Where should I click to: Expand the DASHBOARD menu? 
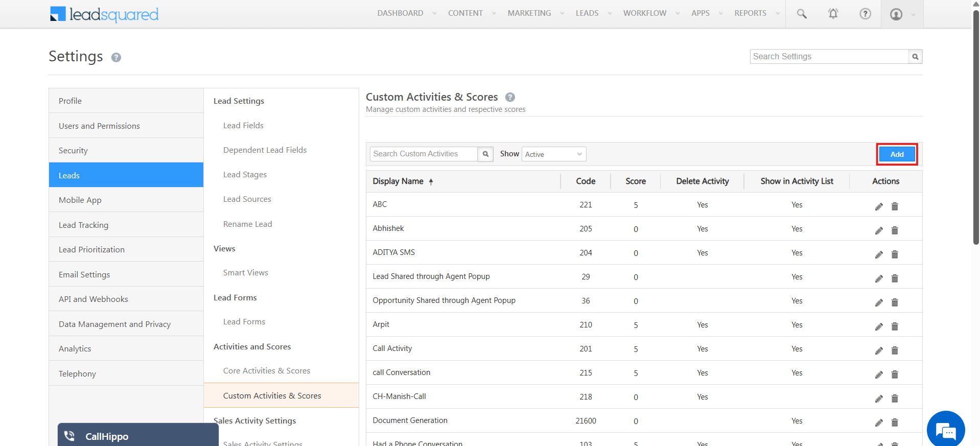407,13
